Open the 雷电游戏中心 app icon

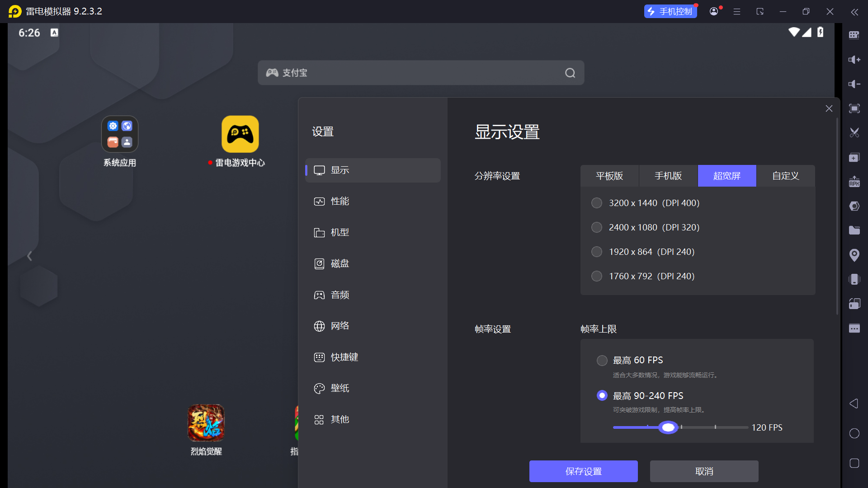pyautogui.click(x=240, y=134)
